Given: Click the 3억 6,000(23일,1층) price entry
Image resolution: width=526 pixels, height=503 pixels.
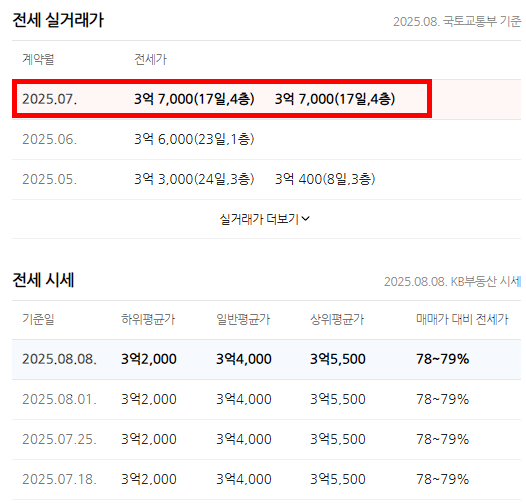Looking at the screenshot, I should [194, 139].
